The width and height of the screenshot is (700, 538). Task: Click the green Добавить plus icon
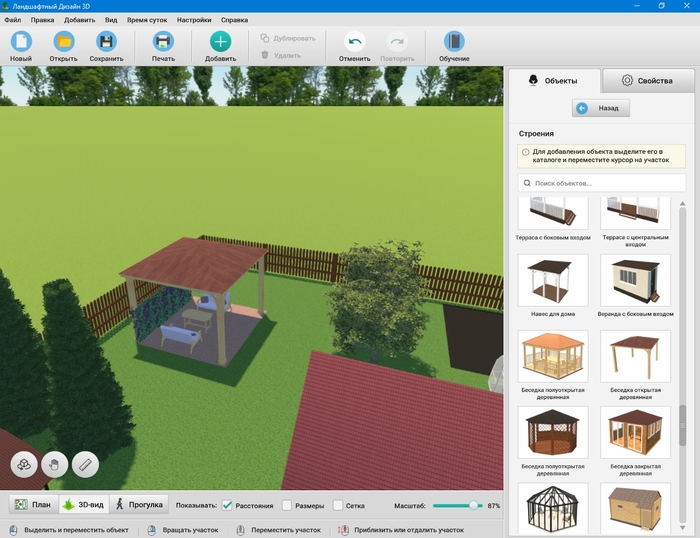tap(221, 42)
